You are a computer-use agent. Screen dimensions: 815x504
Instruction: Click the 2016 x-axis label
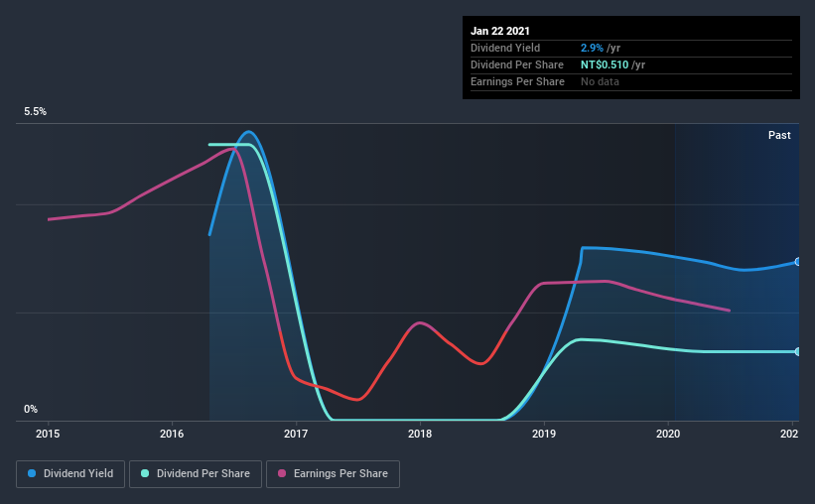[x=172, y=434]
